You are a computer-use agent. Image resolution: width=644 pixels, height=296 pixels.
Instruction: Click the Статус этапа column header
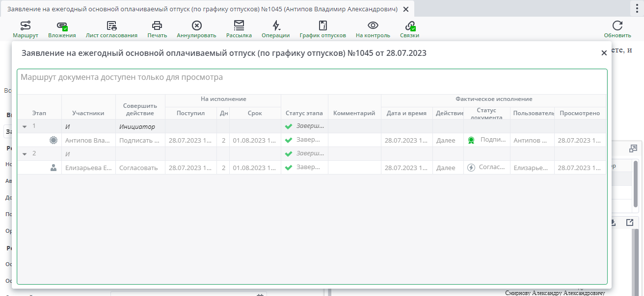pyautogui.click(x=304, y=113)
